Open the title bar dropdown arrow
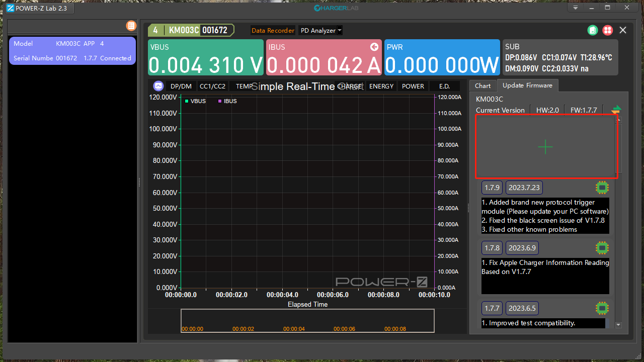 pos(575,8)
